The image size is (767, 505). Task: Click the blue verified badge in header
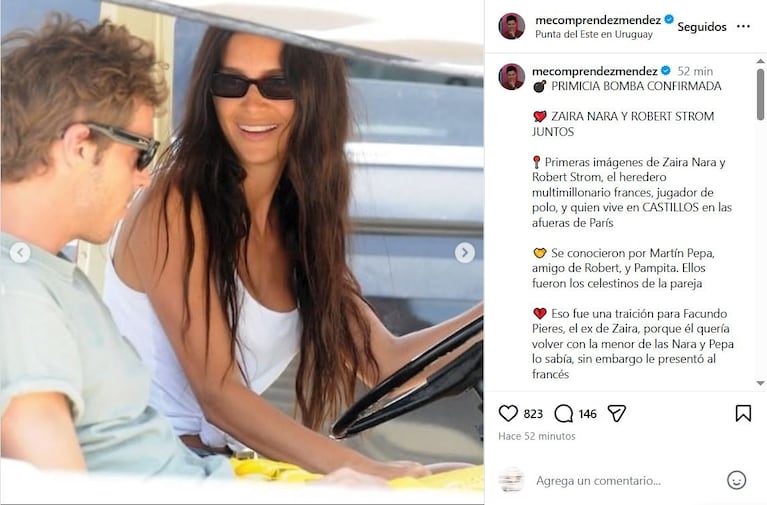point(669,20)
